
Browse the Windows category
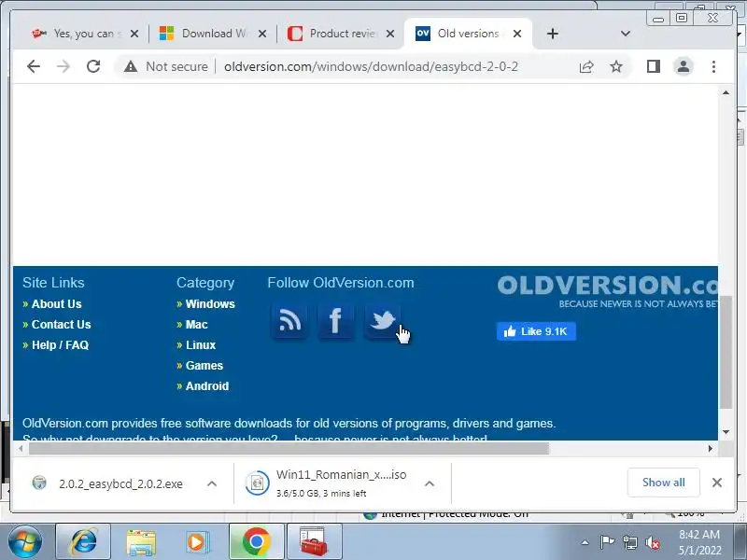210,304
